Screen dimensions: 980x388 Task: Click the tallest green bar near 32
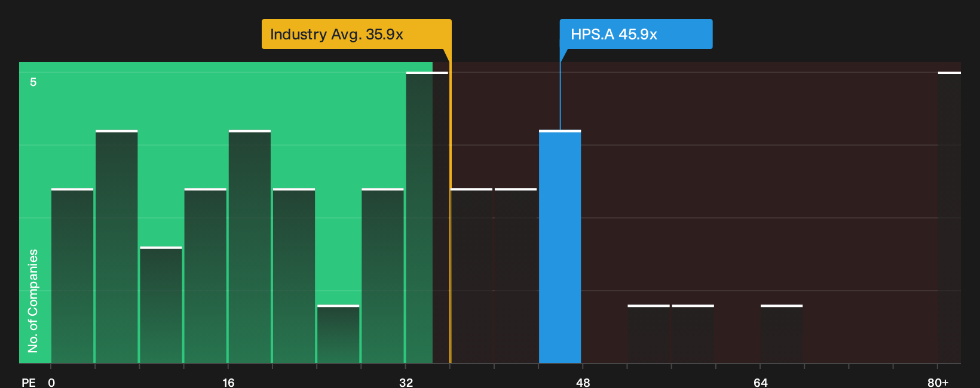click(x=427, y=217)
